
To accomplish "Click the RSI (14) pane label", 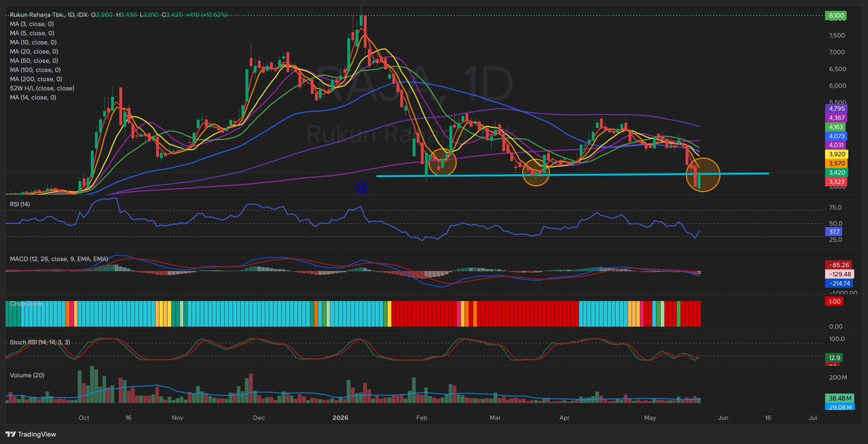I will point(20,204).
